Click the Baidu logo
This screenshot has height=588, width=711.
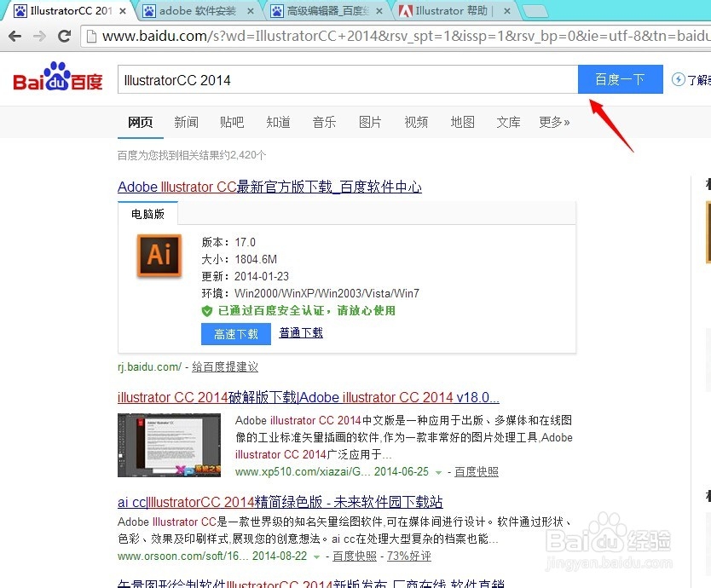click(x=58, y=77)
